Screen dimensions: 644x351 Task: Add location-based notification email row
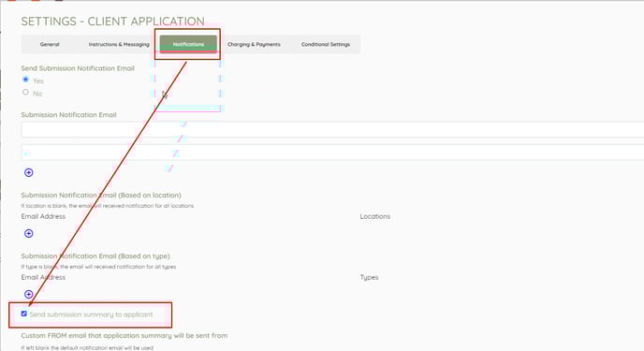29,233
